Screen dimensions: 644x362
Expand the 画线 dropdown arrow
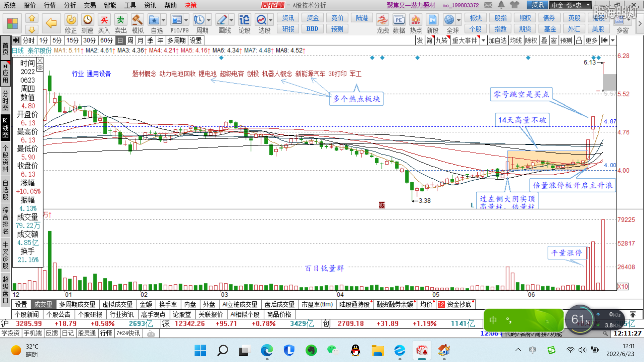point(231,20)
